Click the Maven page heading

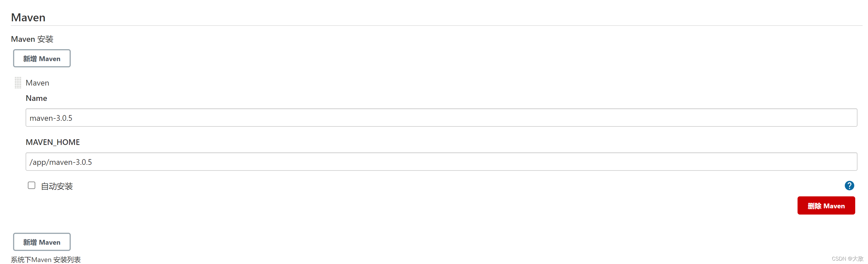(x=28, y=17)
